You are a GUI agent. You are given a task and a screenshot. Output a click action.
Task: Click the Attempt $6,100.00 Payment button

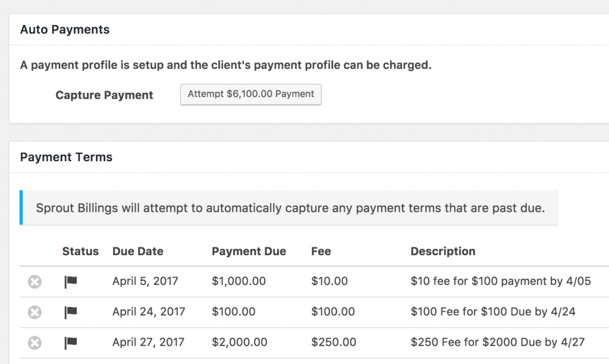coord(250,95)
